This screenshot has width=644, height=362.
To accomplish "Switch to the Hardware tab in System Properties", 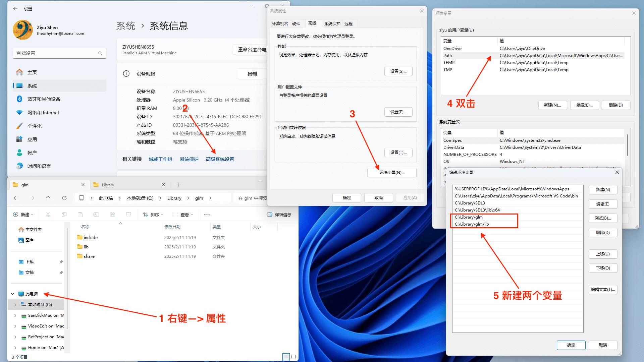I will tap(296, 23).
